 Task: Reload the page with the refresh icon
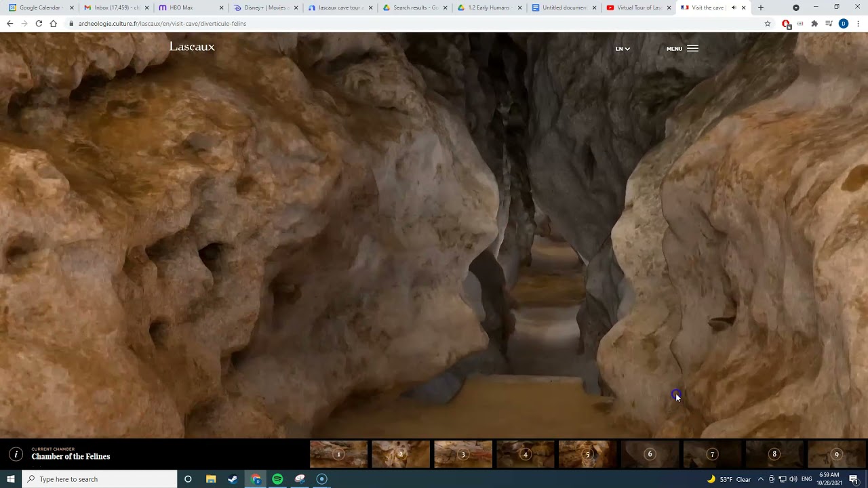[39, 23]
